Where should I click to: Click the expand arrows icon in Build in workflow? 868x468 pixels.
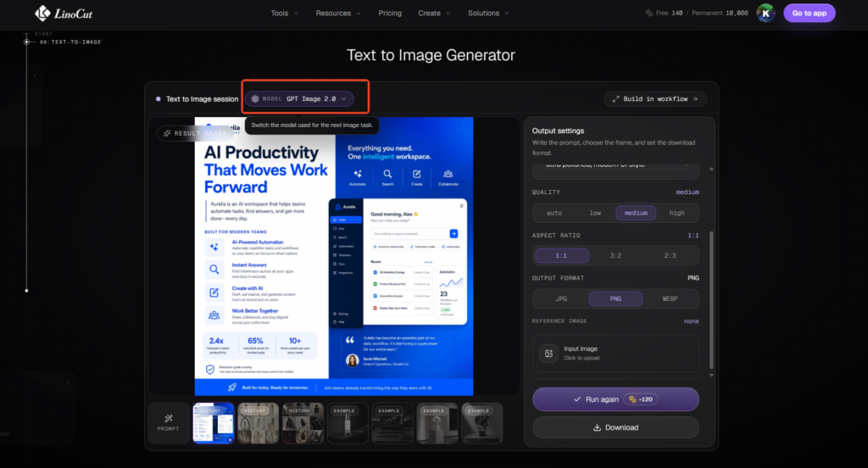pyautogui.click(x=615, y=99)
